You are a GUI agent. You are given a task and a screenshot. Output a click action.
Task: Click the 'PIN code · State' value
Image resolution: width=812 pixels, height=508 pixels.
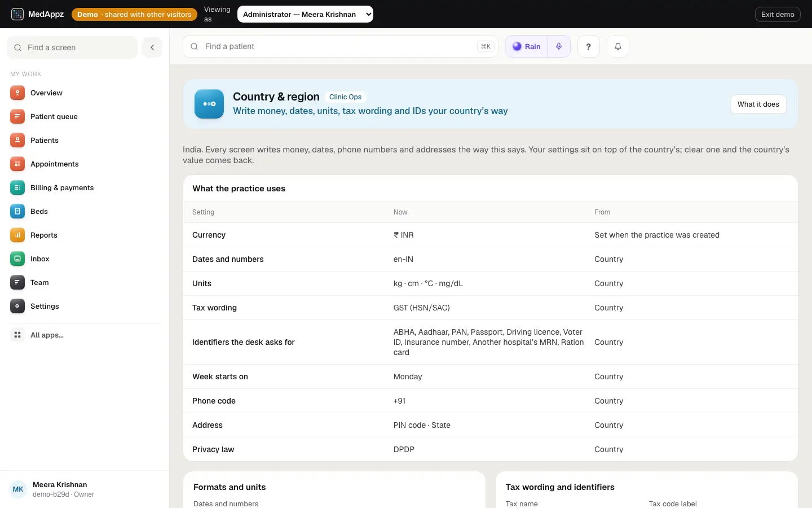coord(422,426)
